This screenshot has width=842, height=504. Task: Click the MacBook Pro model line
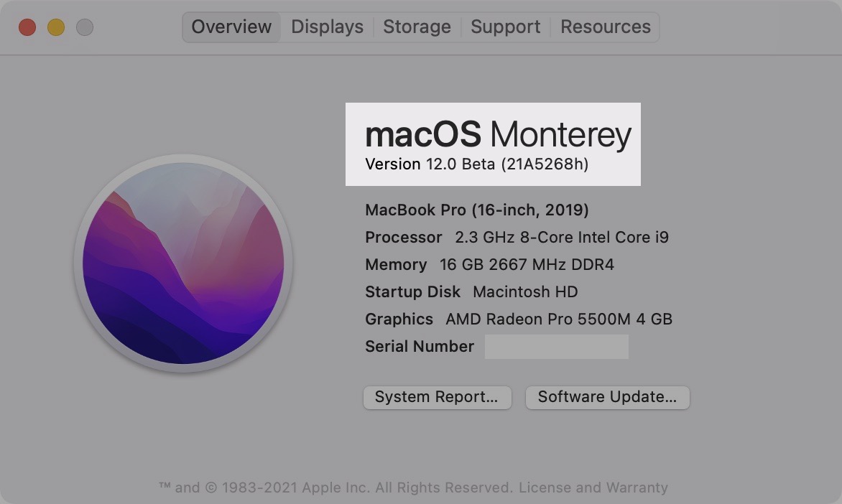pyautogui.click(x=476, y=210)
